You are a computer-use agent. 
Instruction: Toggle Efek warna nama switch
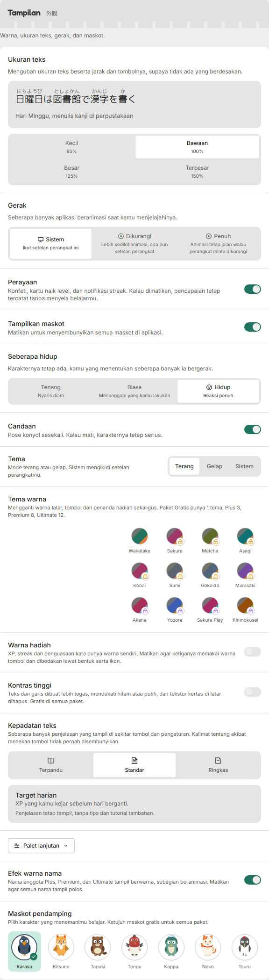click(253, 880)
